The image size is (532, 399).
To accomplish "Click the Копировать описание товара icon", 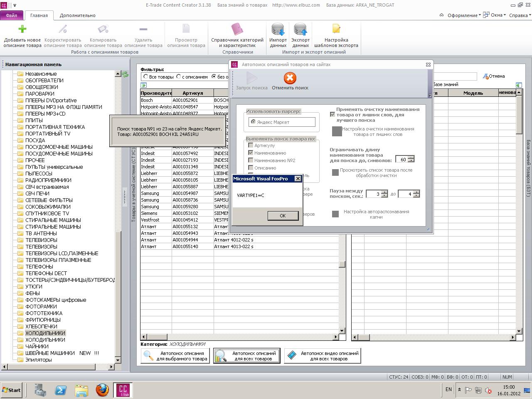I will click(103, 29).
